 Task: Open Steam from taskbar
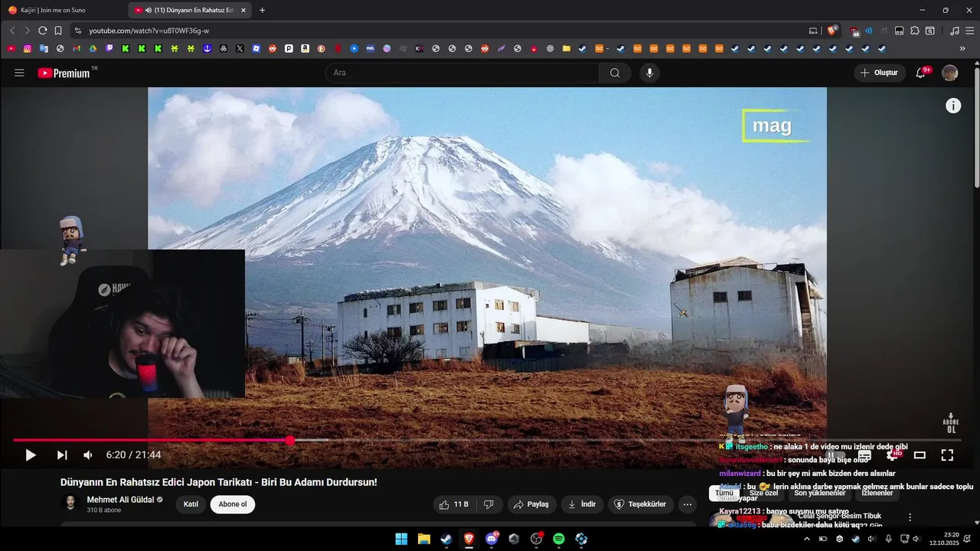click(446, 539)
